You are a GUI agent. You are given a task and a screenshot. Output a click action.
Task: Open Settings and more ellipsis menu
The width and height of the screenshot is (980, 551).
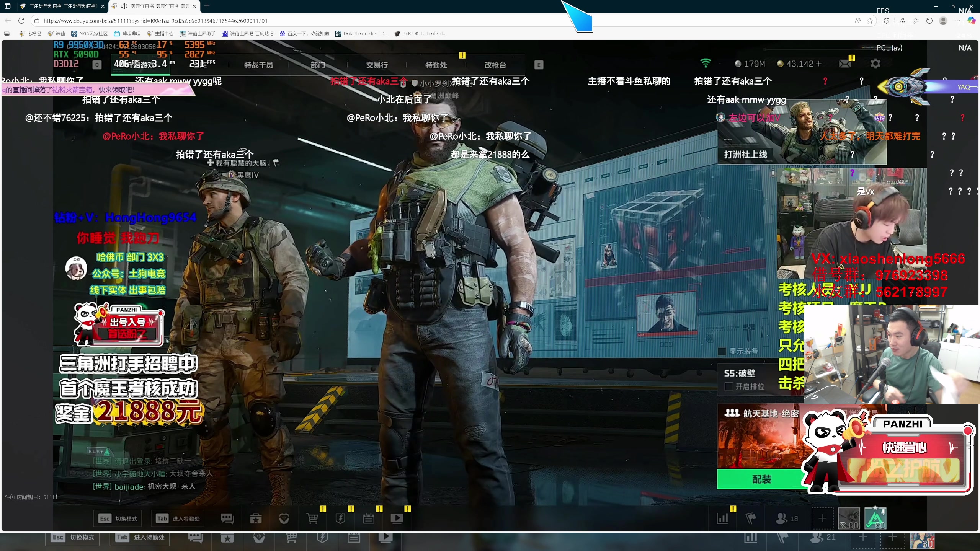pyautogui.click(x=957, y=21)
